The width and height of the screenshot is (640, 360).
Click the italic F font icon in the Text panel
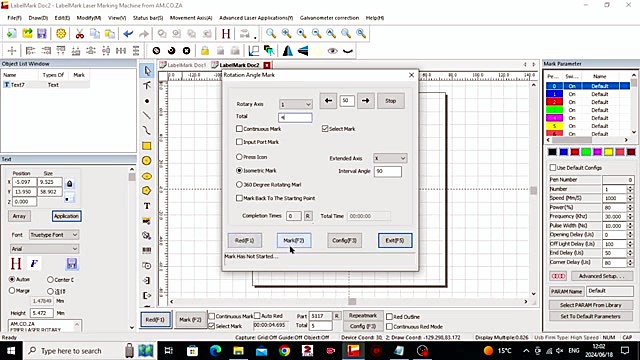[34, 264]
